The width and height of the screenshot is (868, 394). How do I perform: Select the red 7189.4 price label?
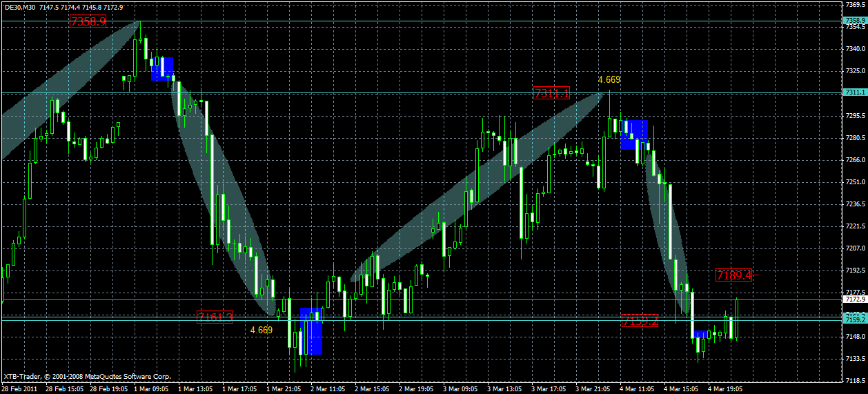tap(734, 275)
